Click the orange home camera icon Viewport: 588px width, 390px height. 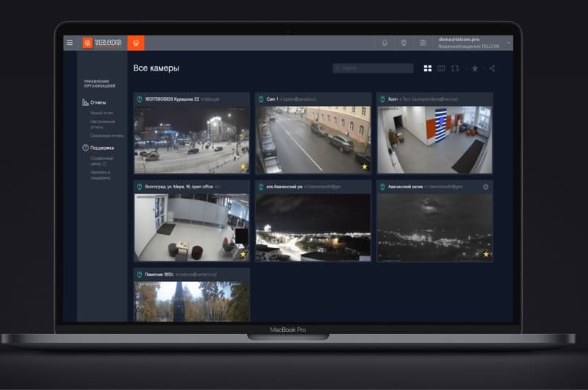[x=135, y=43]
